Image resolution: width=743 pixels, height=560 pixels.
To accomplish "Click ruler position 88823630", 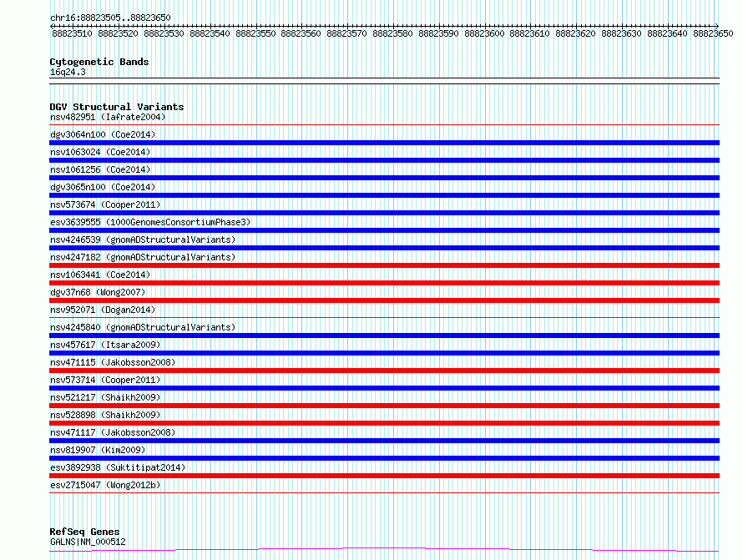I will [x=621, y=33].
